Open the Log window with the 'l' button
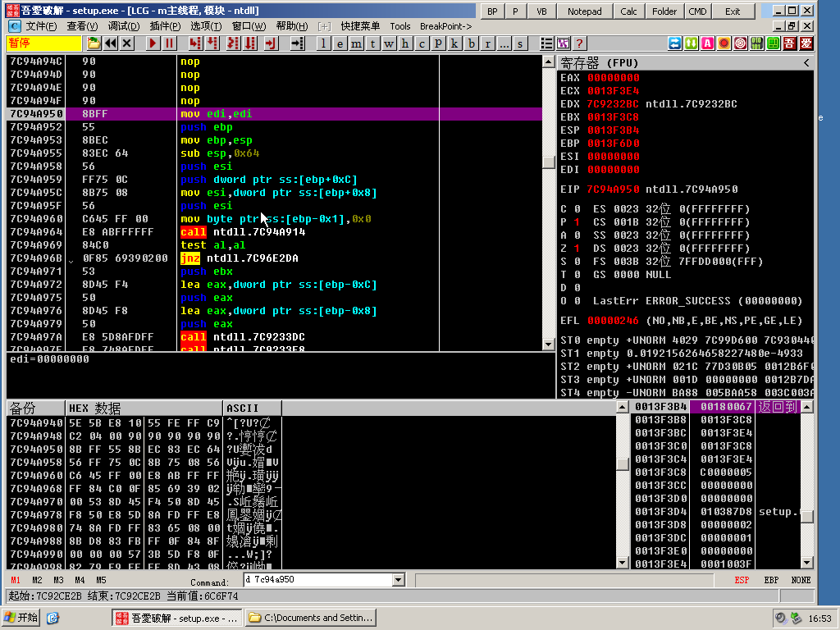This screenshot has height=630, width=840. coord(323,44)
